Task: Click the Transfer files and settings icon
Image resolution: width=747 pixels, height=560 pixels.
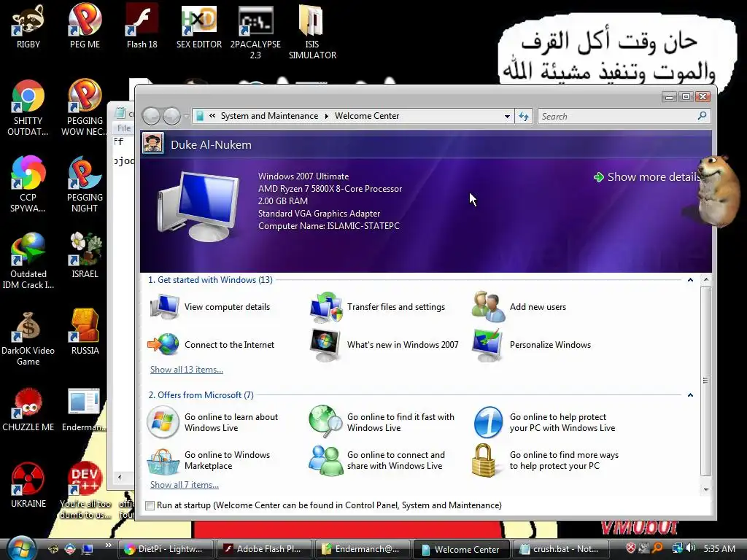Action: [x=326, y=307]
